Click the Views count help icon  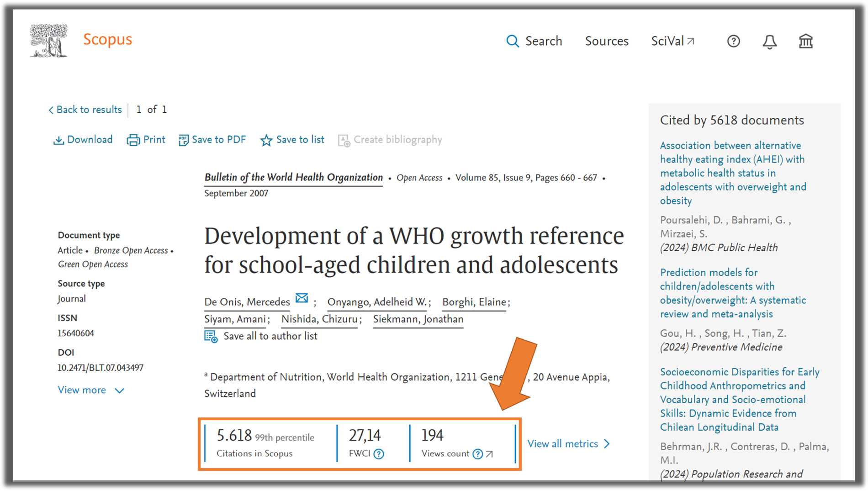click(477, 454)
